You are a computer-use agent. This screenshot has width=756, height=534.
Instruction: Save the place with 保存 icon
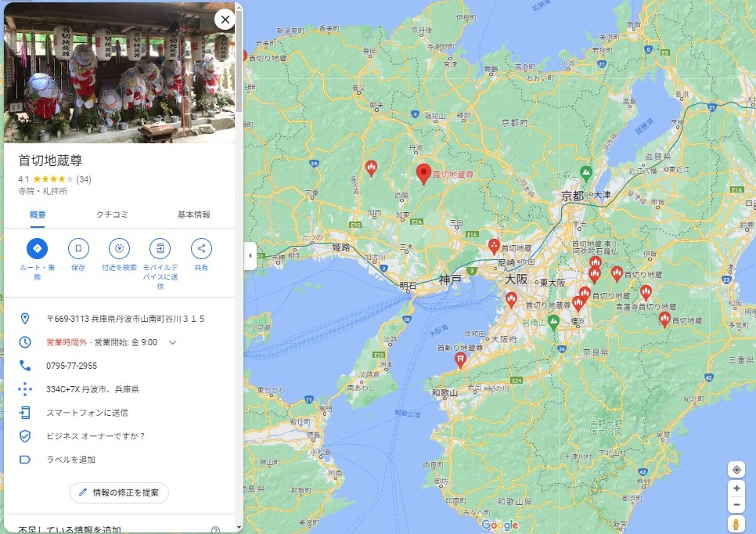78,248
